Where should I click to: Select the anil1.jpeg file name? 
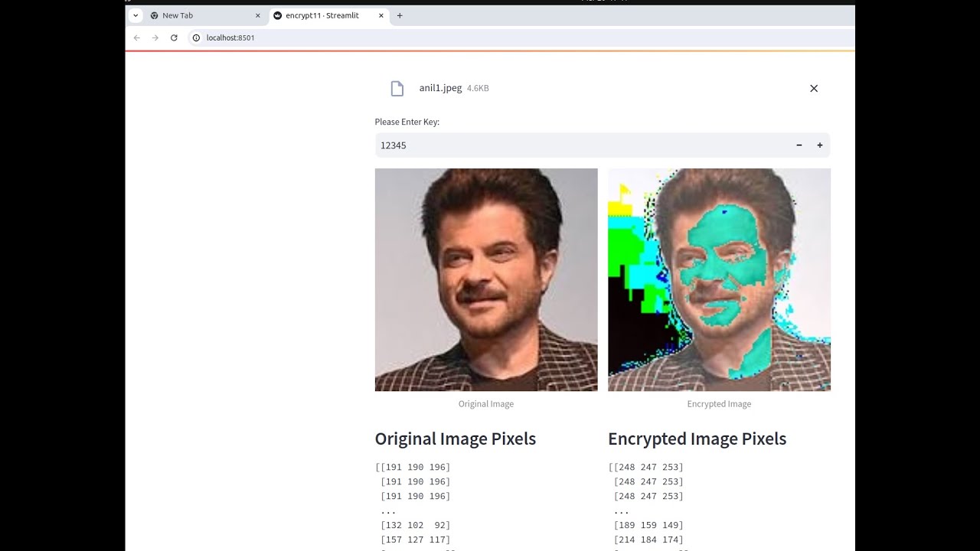440,88
